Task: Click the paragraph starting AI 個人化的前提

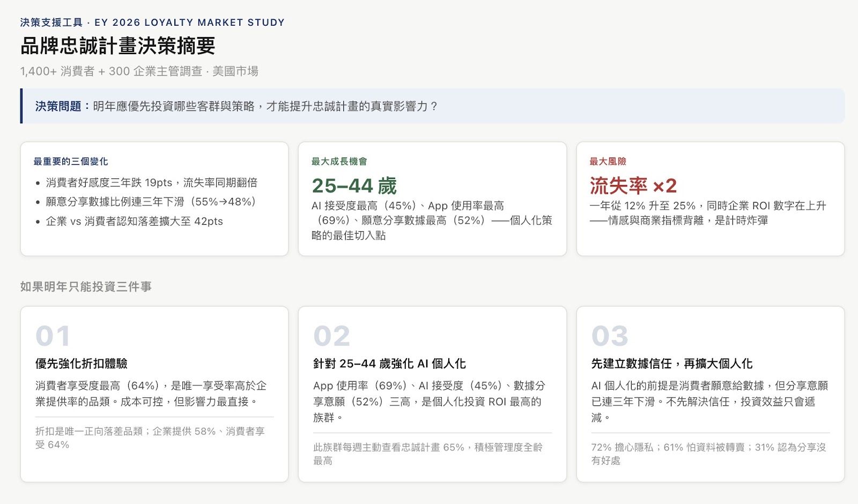Action: 709,402
